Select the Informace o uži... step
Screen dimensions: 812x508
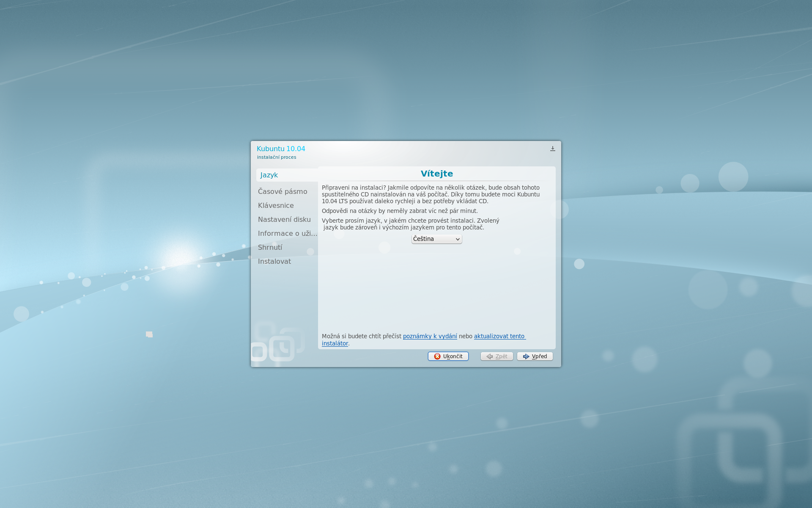pos(288,233)
